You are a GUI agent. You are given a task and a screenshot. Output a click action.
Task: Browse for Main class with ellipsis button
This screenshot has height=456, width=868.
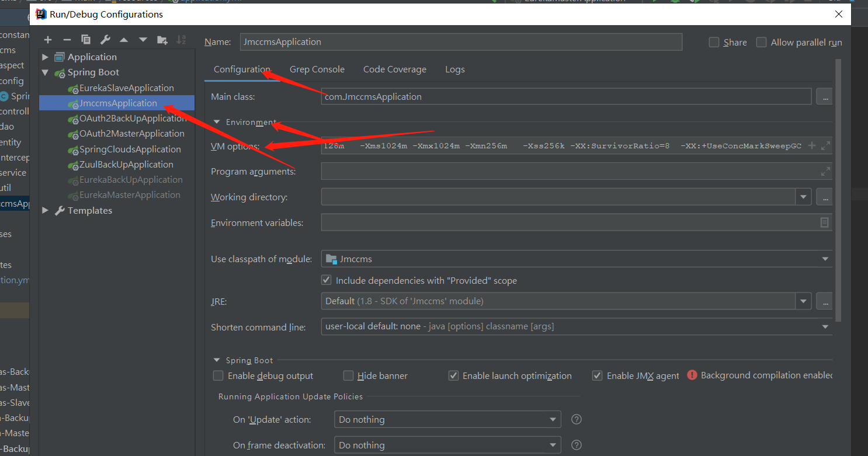(x=824, y=97)
